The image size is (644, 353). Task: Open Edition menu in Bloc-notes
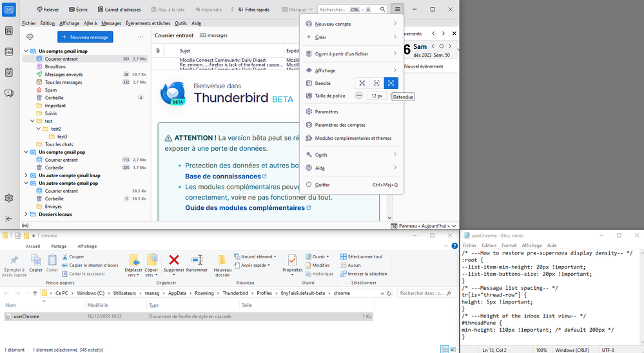[x=489, y=245]
